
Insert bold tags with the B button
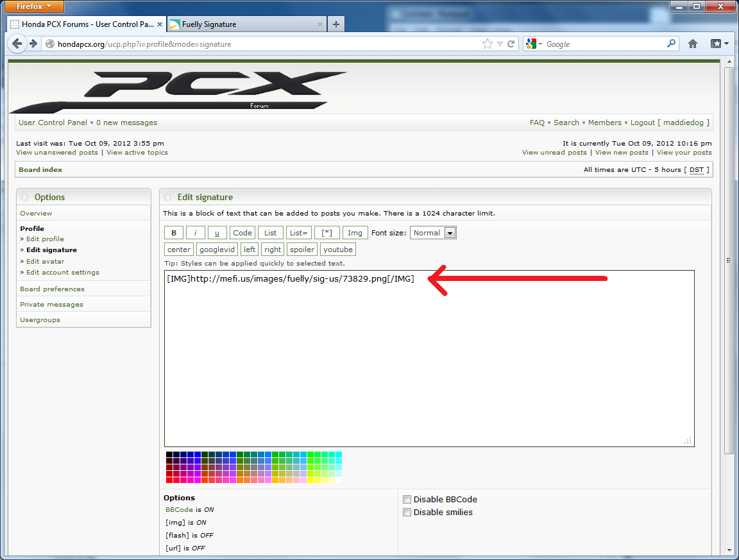(173, 233)
